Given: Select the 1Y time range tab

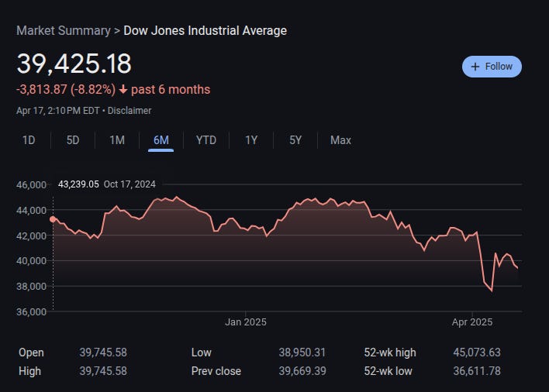Looking at the screenshot, I should pos(251,140).
